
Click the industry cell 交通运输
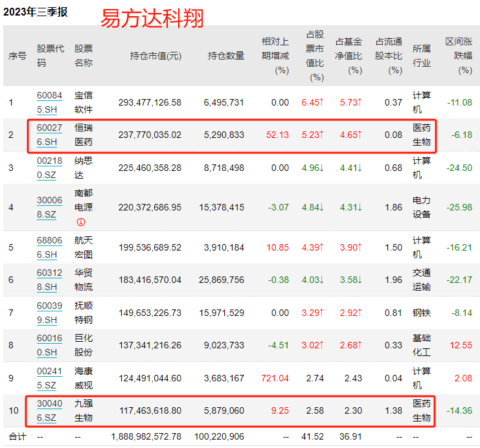(x=422, y=280)
